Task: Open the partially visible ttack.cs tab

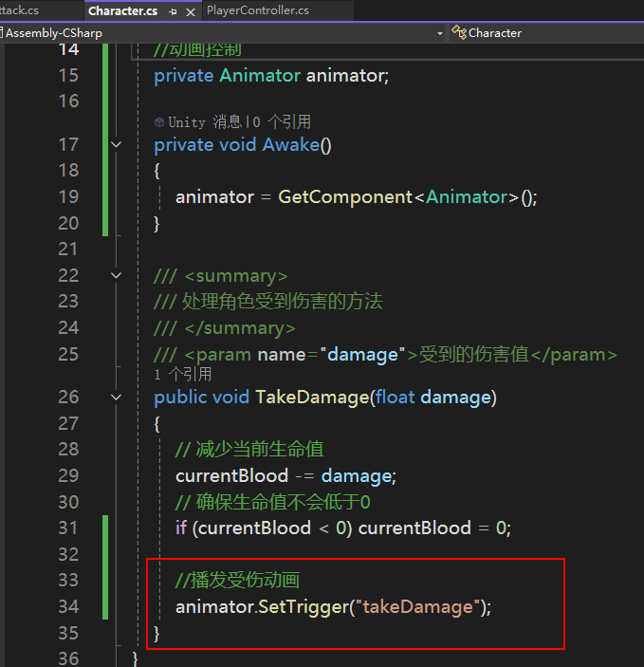Action: click(x=19, y=10)
